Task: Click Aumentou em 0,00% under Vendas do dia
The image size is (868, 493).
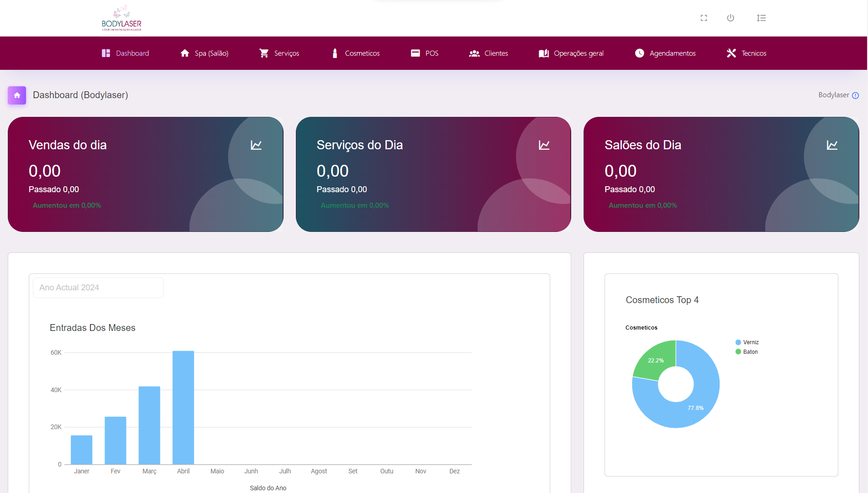Action: click(67, 205)
